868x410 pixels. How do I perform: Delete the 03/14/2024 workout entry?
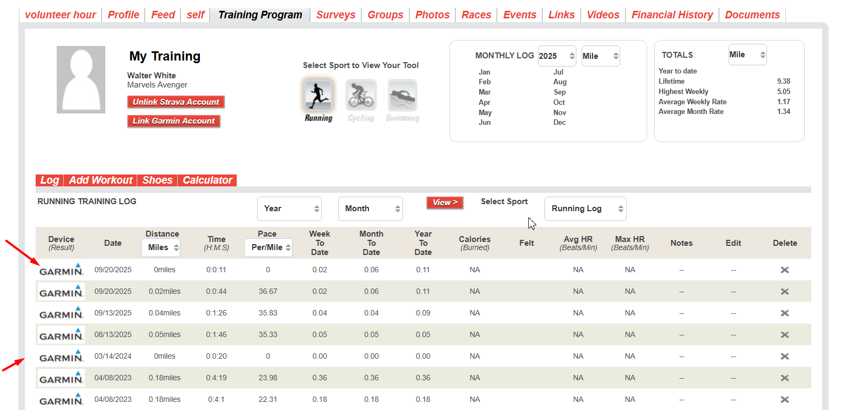coord(784,357)
